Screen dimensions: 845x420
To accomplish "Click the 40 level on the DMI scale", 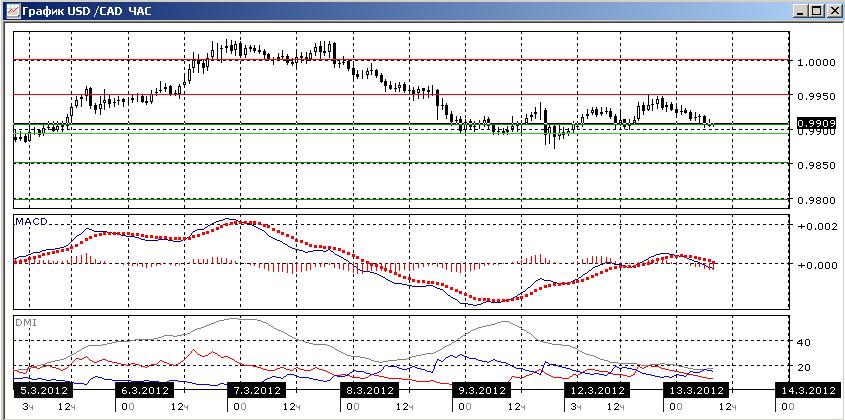I will click(802, 342).
